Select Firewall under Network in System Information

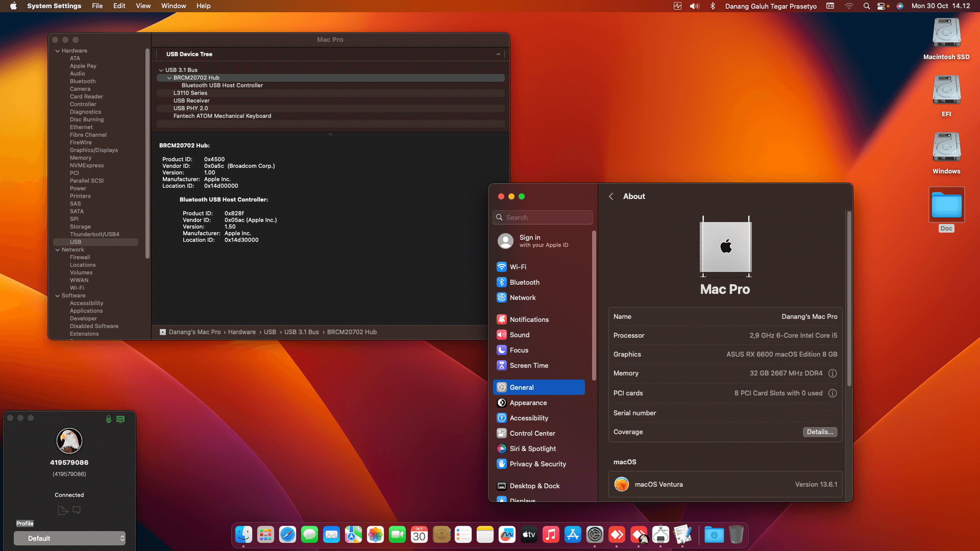click(x=80, y=258)
